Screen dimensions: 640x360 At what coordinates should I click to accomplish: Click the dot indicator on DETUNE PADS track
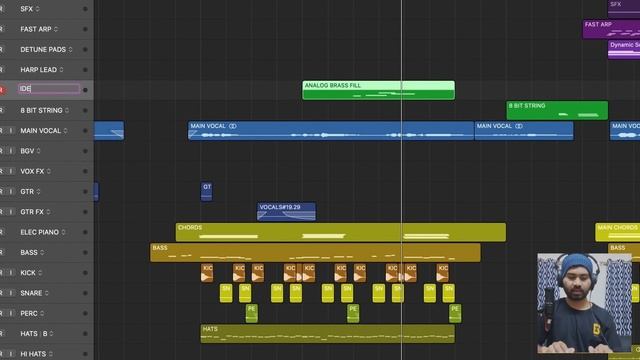click(85, 49)
